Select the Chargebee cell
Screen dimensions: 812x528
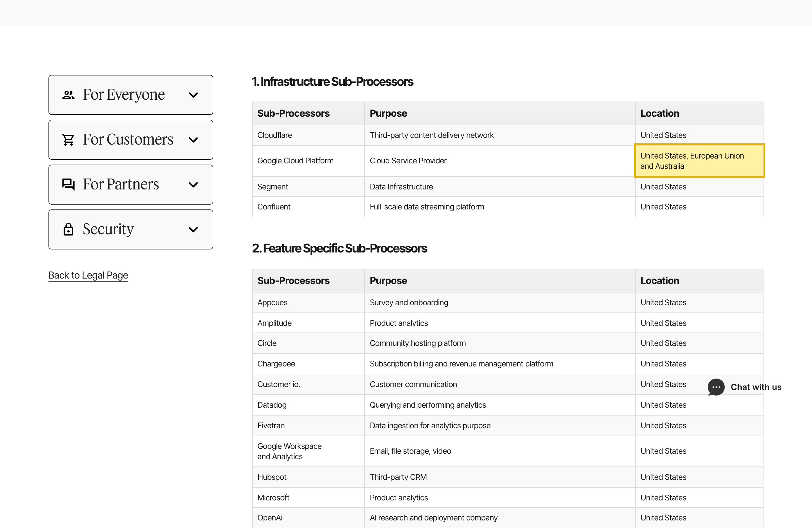(x=308, y=364)
